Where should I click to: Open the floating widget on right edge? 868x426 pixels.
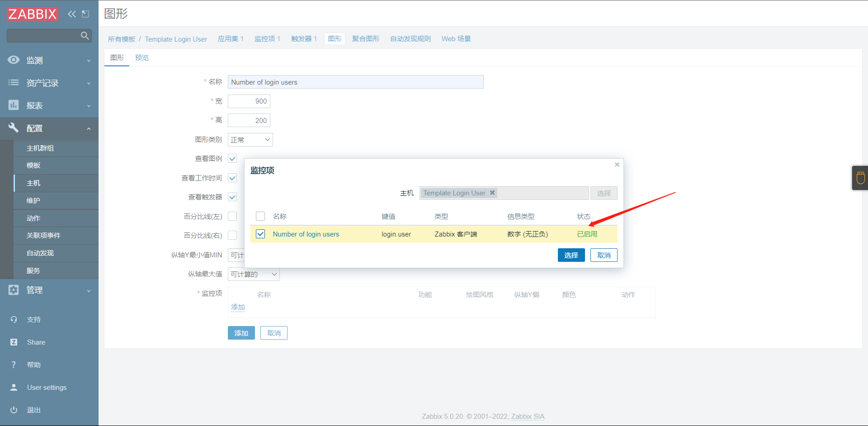point(860,178)
